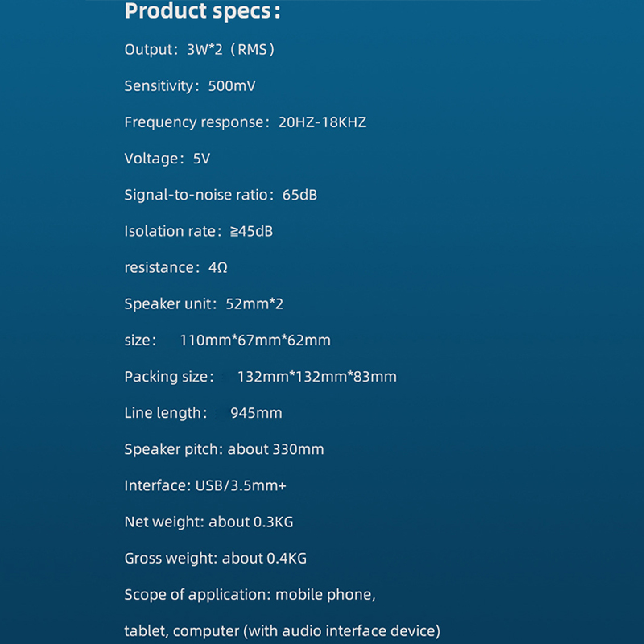Click the Speaker pitch about 330mm line
644x644 pixels.
[x=224, y=449]
